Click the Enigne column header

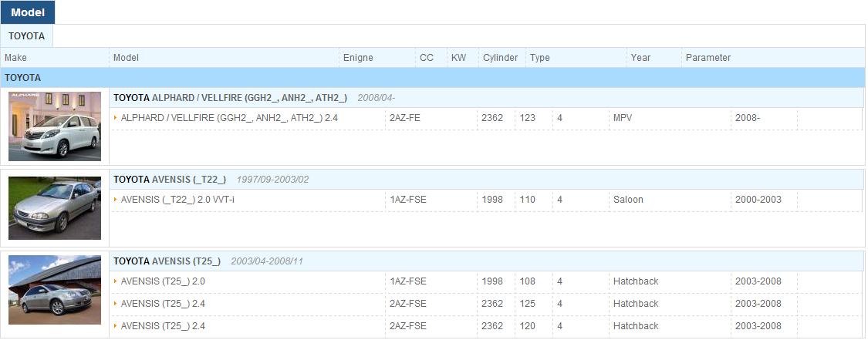[x=358, y=58]
